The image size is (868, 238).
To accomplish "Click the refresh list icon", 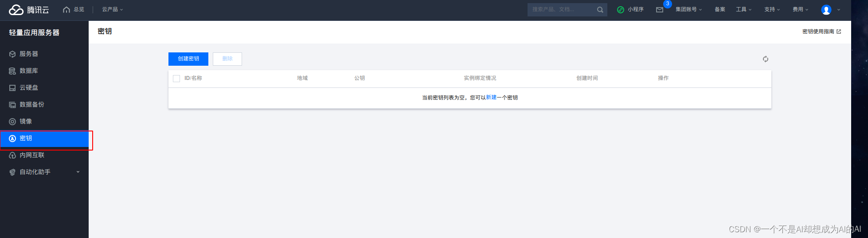I will pos(766,59).
